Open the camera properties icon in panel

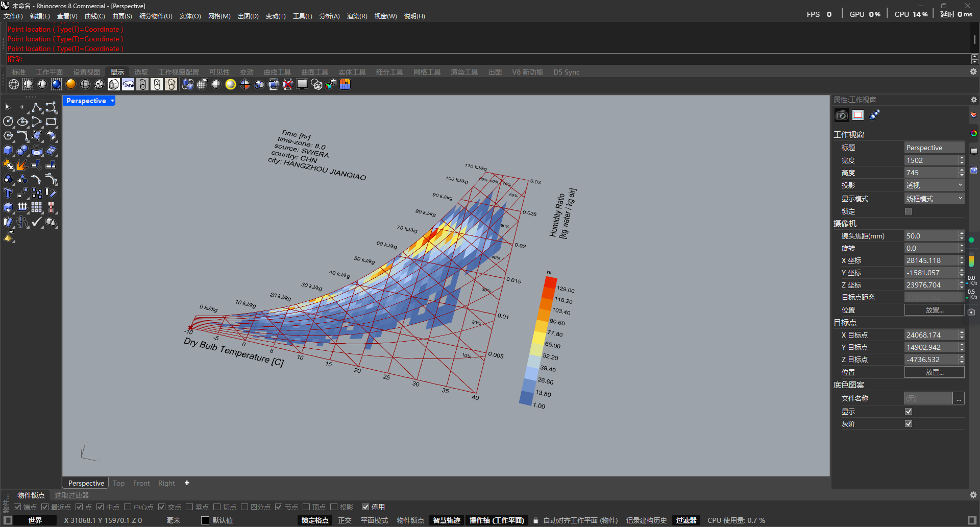pos(841,115)
